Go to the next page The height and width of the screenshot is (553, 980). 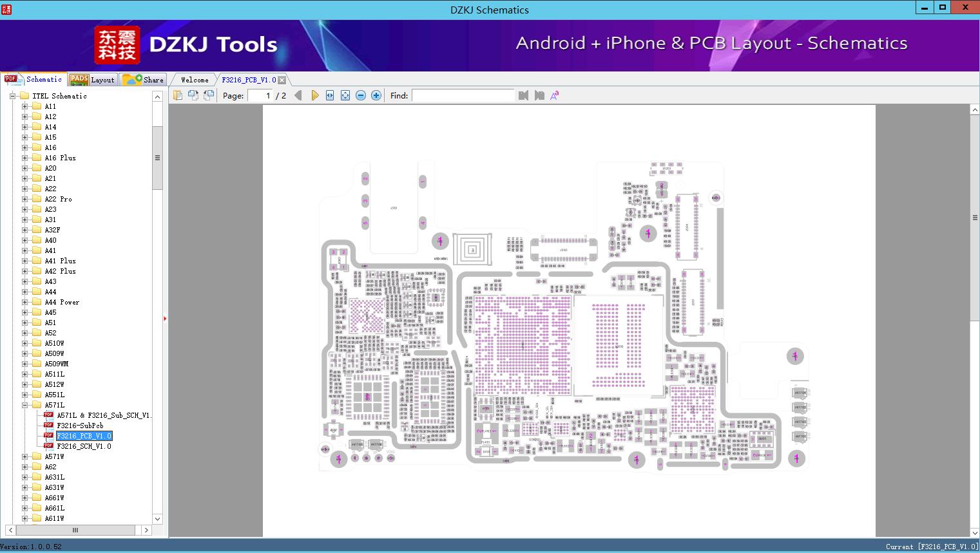[x=314, y=95]
